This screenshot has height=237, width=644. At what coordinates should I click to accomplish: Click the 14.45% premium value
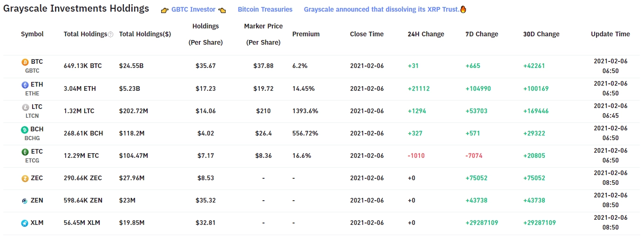(x=304, y=88)
